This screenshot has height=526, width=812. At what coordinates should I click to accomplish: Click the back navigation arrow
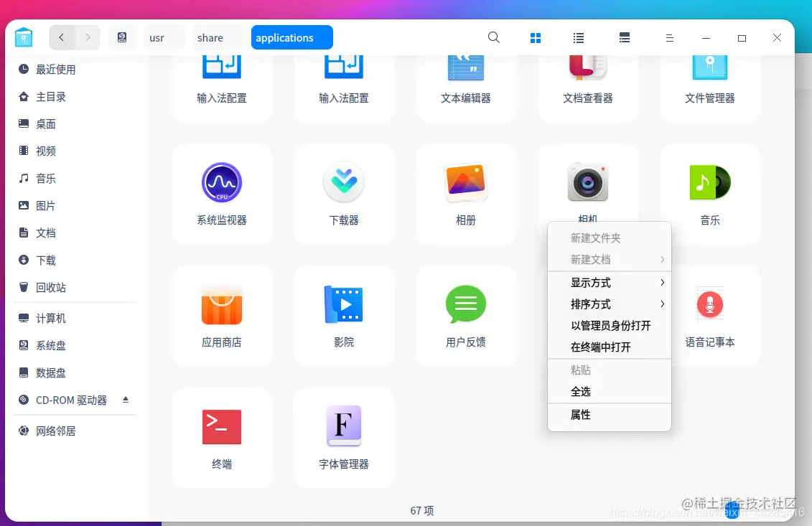(62, 37)
